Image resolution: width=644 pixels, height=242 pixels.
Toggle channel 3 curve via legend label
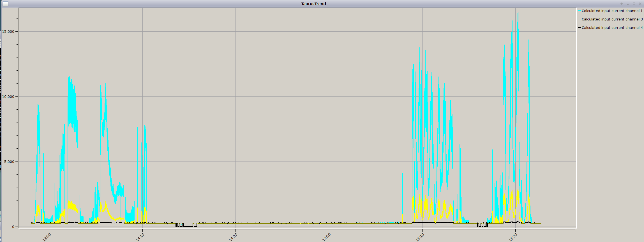tap(612, 19)
